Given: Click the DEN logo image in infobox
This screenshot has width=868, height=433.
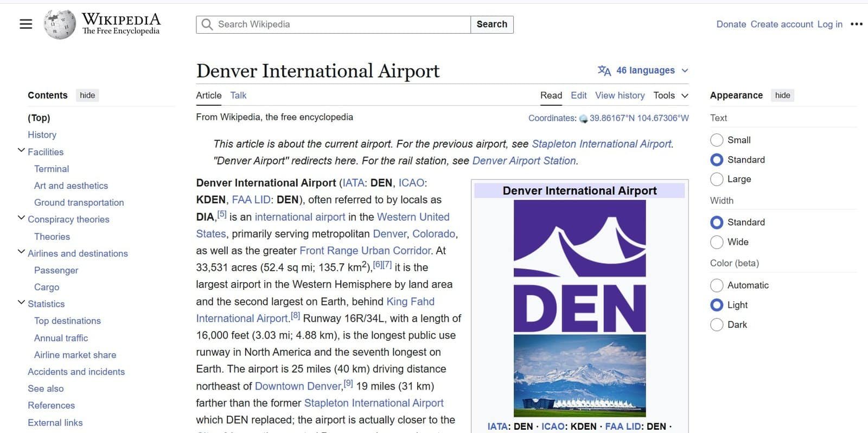Looking at the screenshot, I should point(580,266).
